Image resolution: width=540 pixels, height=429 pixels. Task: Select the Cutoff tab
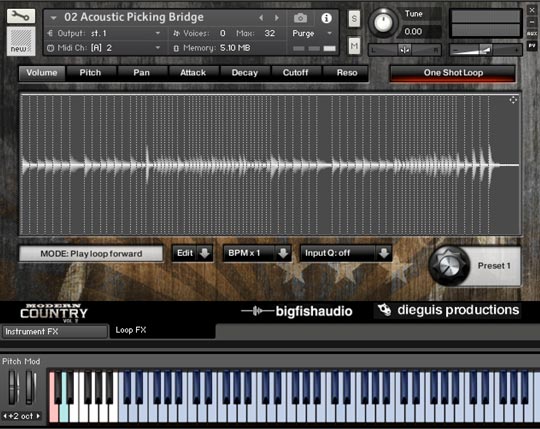coord(295,73)
